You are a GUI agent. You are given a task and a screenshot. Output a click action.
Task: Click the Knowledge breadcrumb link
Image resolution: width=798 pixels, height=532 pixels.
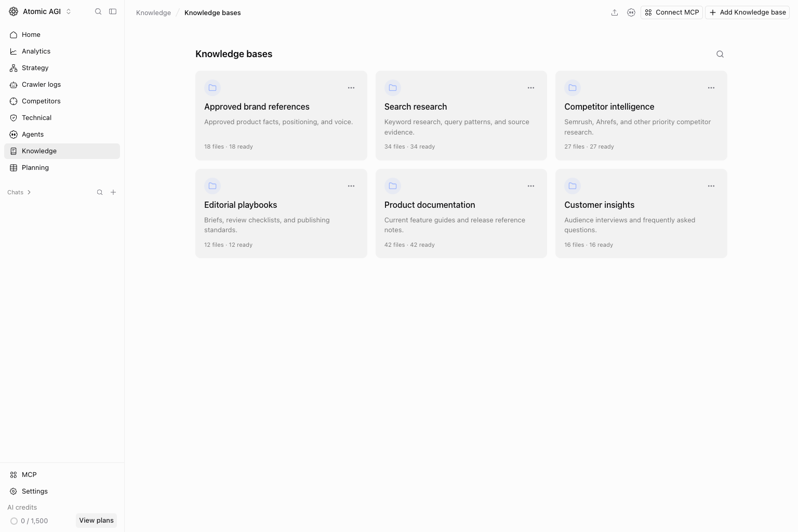pos(153,12)
